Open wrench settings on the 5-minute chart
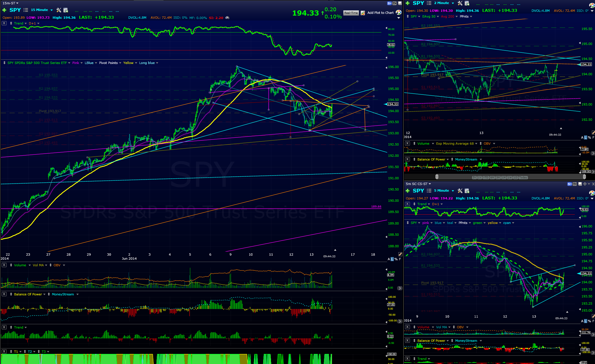 tap(460, 191)
